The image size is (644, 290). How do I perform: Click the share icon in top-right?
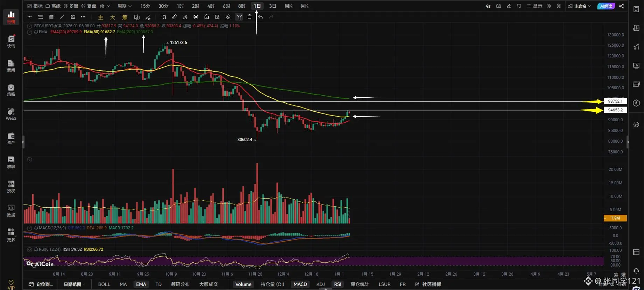[x=622, y=6]
